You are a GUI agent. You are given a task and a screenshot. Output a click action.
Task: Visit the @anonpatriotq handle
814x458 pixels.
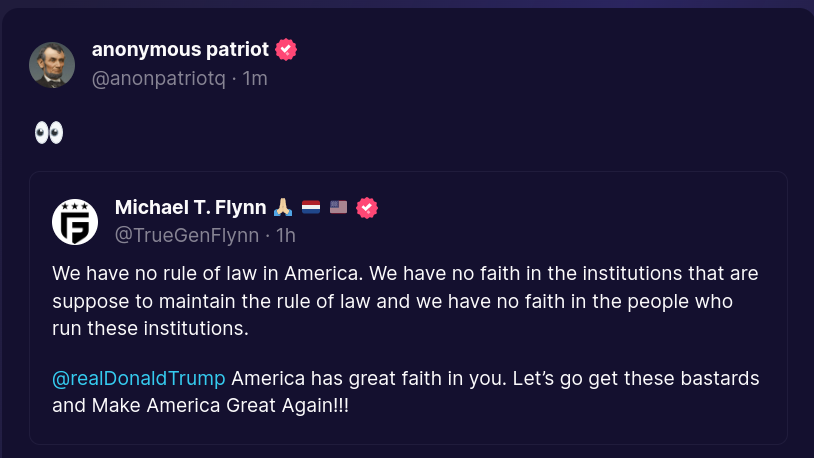158,77
